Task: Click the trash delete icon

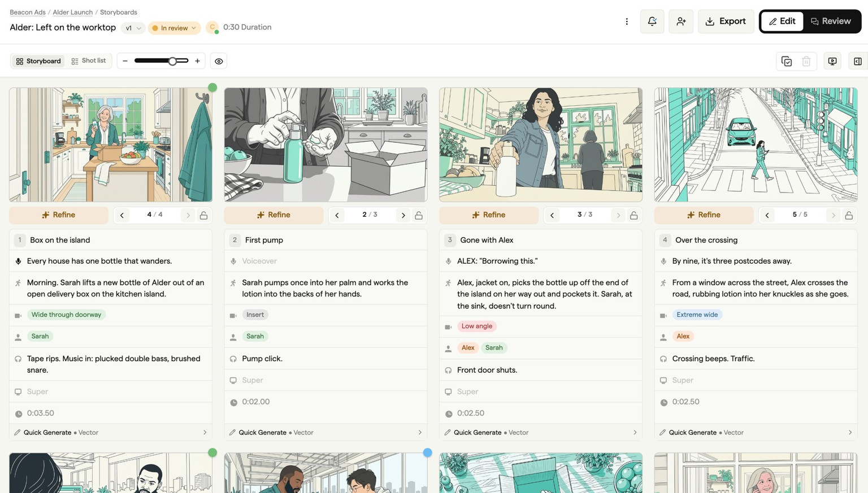Action: 806,61
